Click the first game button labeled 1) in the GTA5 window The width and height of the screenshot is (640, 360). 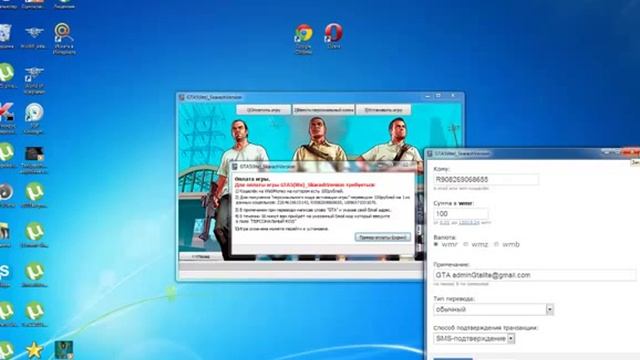click(264, 110)
